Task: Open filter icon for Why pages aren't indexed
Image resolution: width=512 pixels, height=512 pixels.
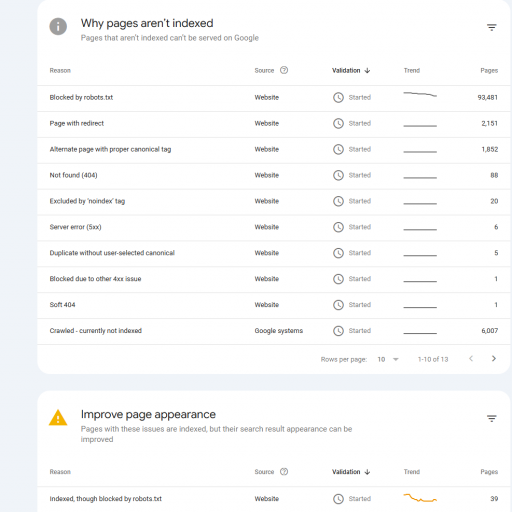Action: (x=492, y=27)
